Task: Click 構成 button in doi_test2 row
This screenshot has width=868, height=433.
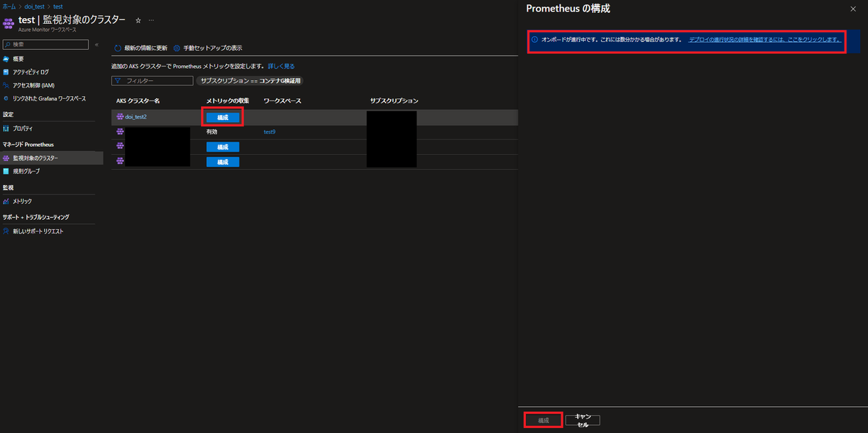Action: coord(222,116)
